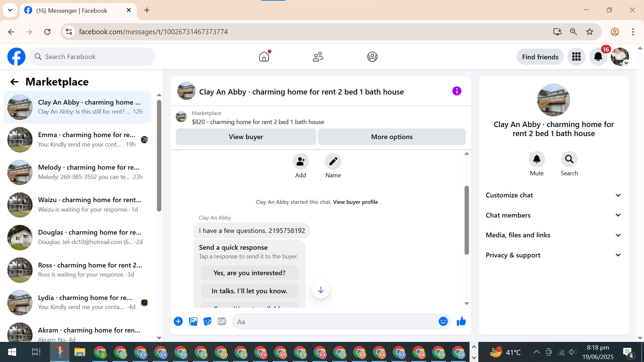Attach a photo using image icon
The height and width of the screenshot is (362, 644).
(193, 321)
